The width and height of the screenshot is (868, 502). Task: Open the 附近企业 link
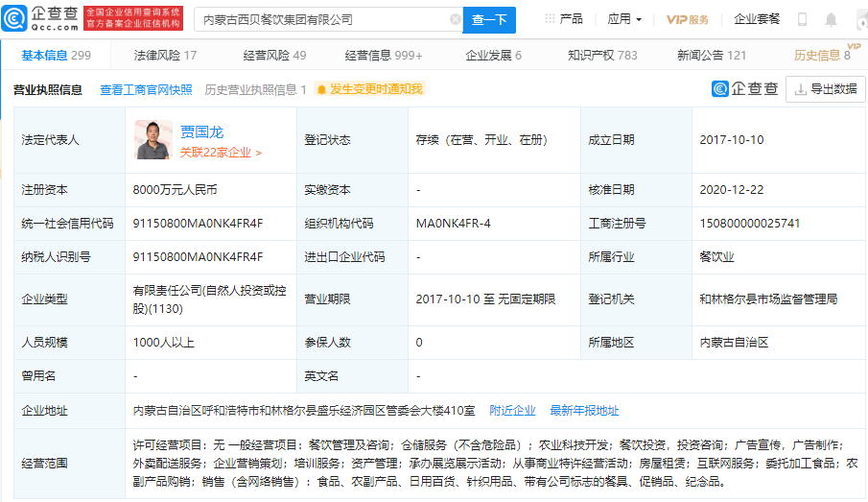coord(512,411)
